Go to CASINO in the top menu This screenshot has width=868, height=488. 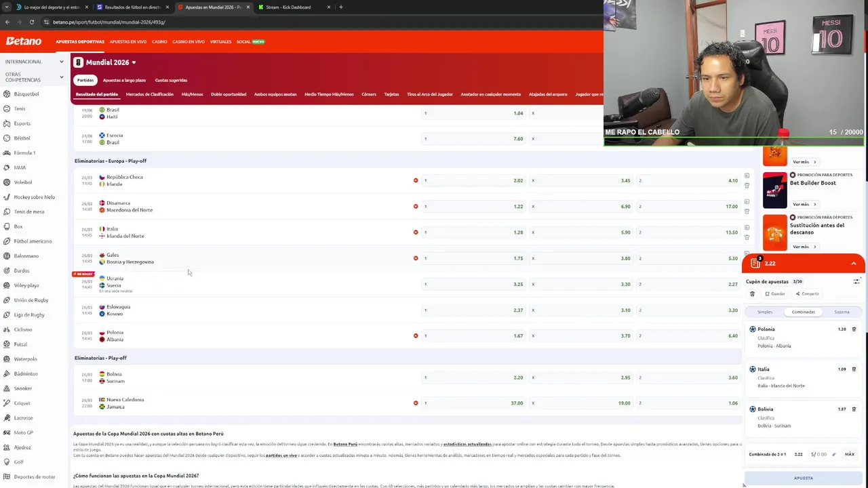tap(159, 41)
